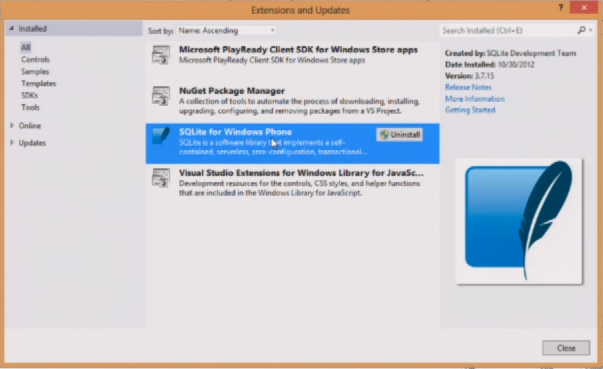Click Version 3.7.15 text
This screenshot has width=603, height=369.
pos(469,76)
